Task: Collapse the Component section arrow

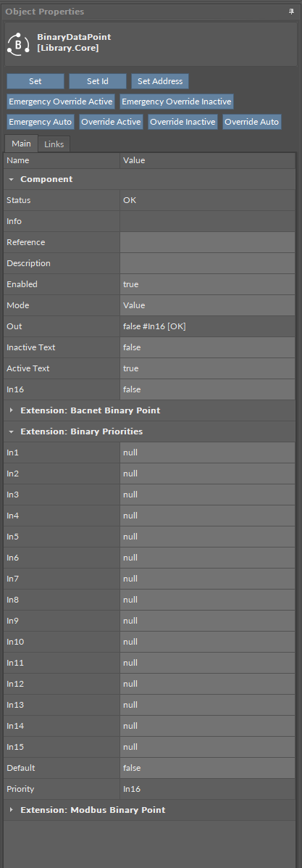Action: pos(11,179)
